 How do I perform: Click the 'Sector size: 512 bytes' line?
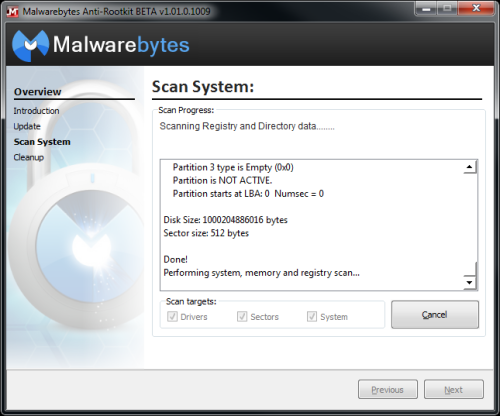(x=206, y=233)
